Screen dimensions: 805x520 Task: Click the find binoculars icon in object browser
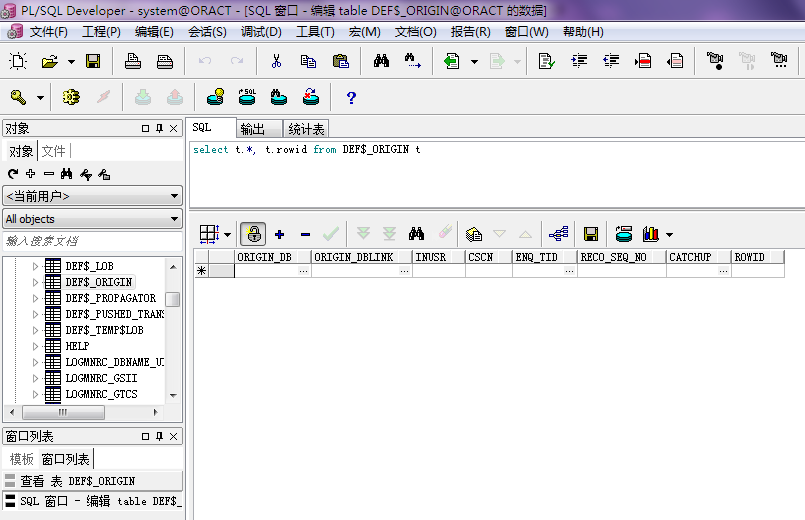click(66, 174)
